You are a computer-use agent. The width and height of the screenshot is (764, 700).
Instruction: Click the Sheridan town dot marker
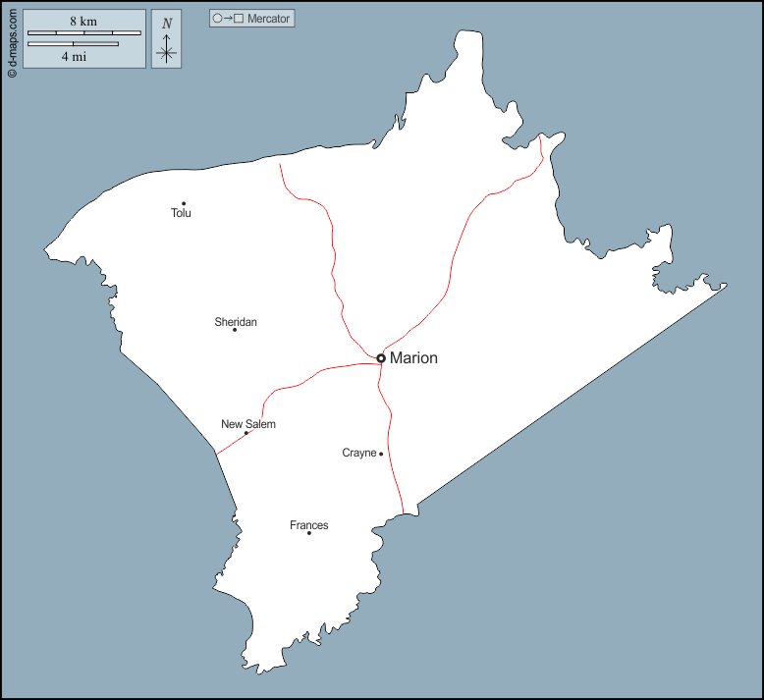[235, 330]
